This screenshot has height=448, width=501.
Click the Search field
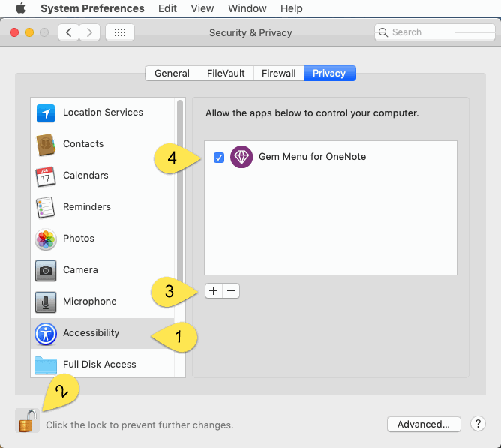coord(435,32)
